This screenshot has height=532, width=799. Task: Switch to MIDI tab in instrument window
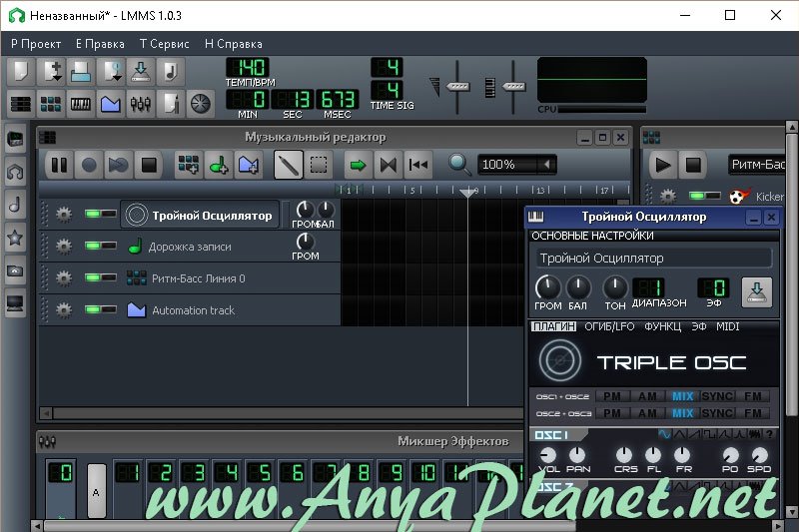coord(728,326)
